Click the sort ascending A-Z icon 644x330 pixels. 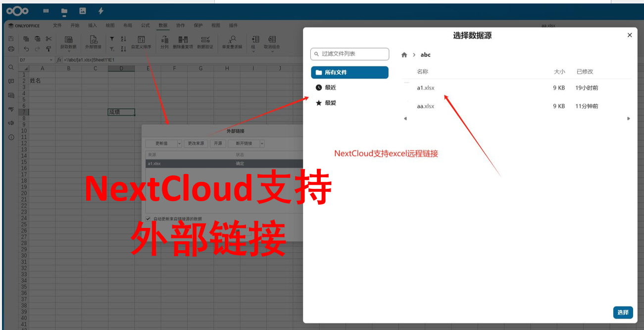coord(124,39)
